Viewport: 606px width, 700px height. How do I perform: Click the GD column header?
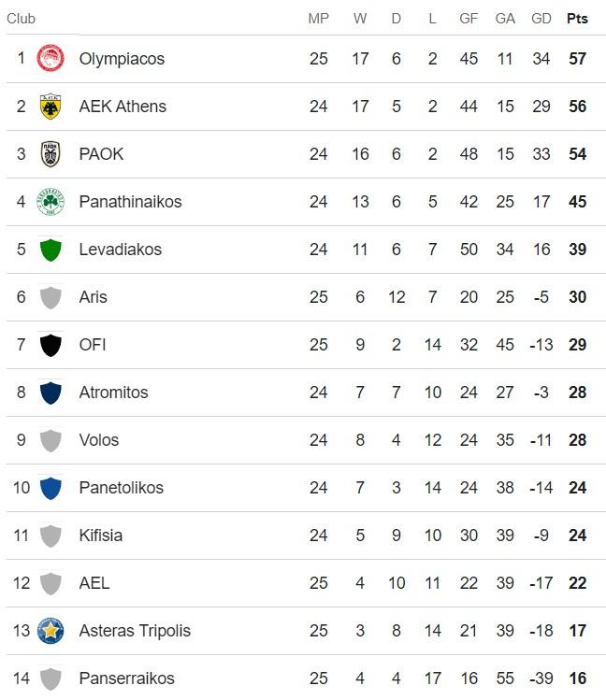point(541,19)
